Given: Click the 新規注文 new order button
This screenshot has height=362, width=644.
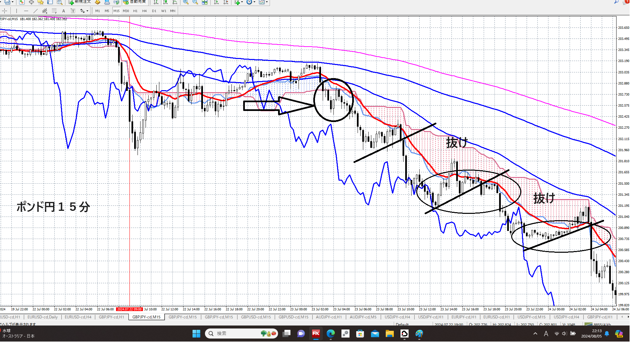Looking at the screenshot, I should [x=80, y=2].
